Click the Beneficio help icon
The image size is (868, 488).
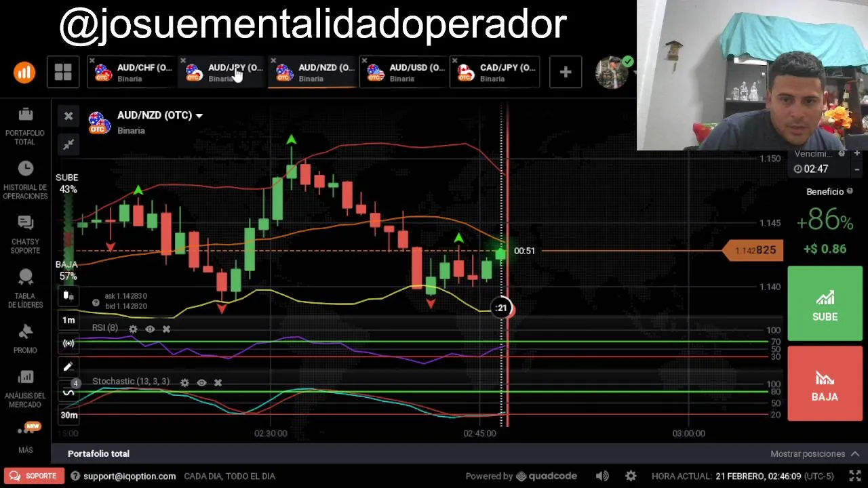point(850,192)
